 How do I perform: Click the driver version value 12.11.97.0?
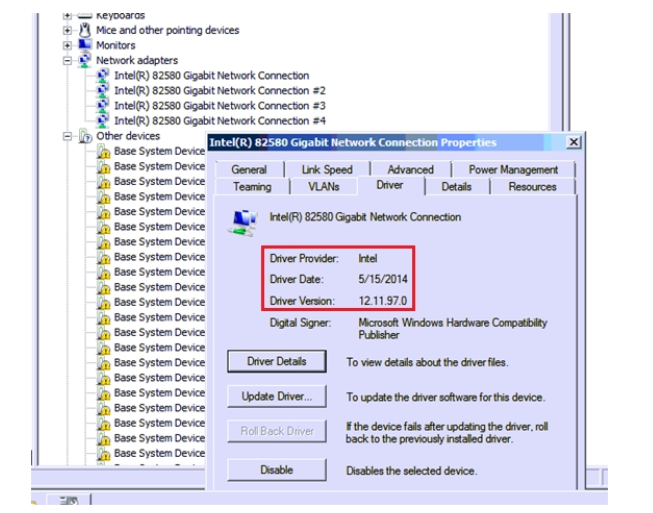[383, 301]
